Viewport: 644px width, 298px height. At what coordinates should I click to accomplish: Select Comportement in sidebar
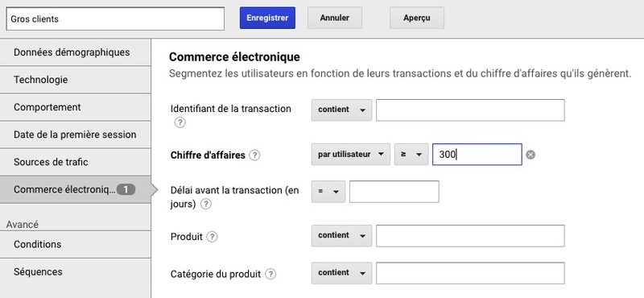coord(76,107)
